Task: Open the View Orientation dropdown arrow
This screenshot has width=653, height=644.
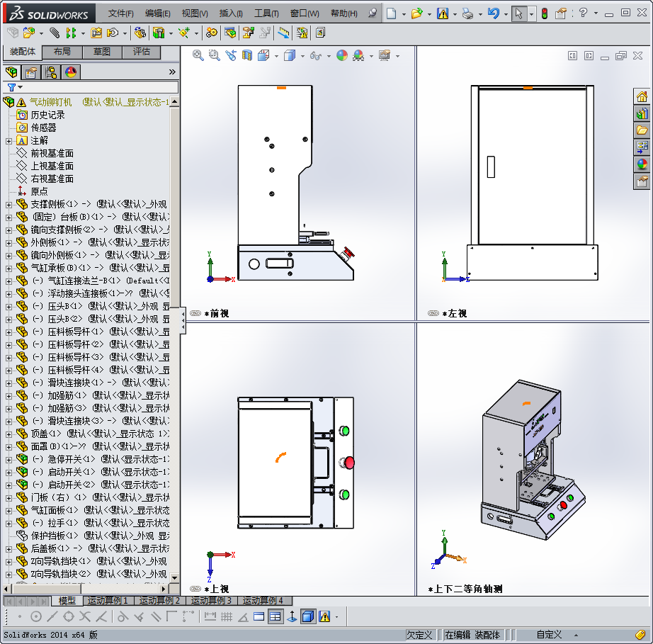Action: click(276, 56)
